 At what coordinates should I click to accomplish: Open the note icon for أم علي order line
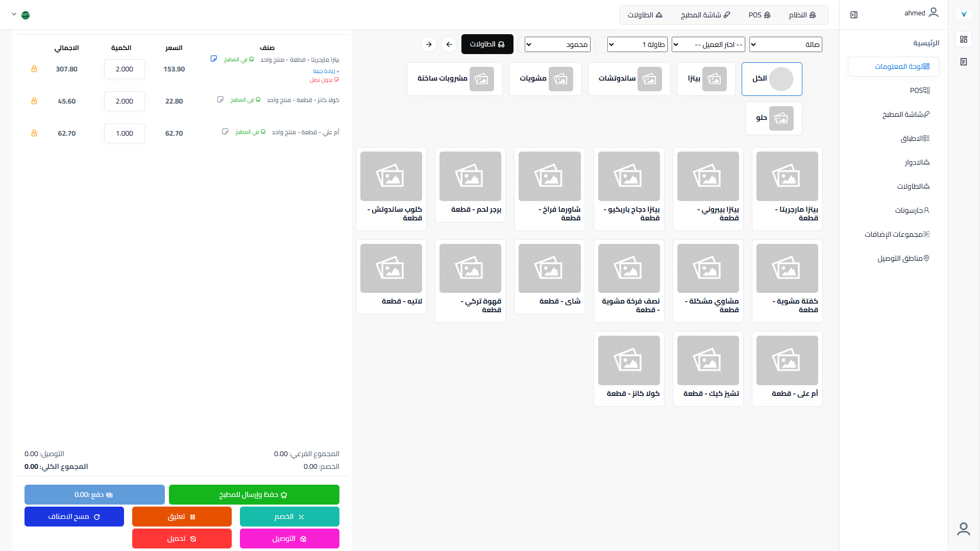click(225, 132)
